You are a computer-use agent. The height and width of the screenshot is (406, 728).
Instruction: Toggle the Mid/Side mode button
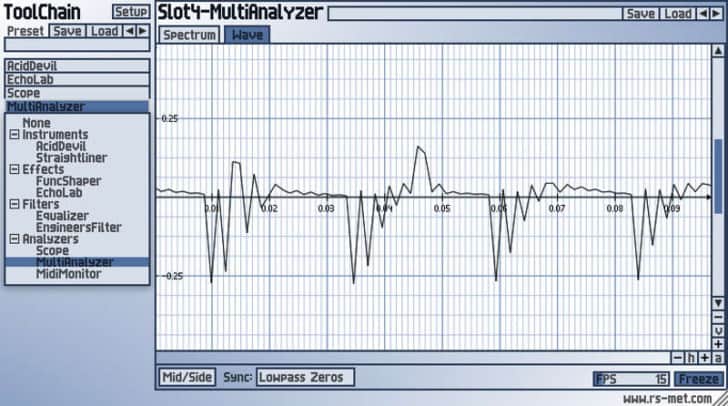pyautogui.click(x=187, y=377)
